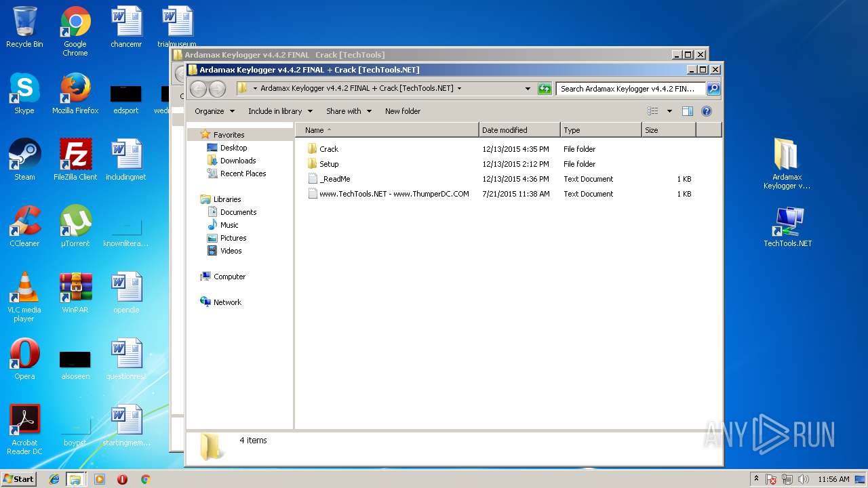The width and height of the screenshot is (868, 488).
Task: Launch WinRAR desktop shortcut
Action: tap(75, 293)
